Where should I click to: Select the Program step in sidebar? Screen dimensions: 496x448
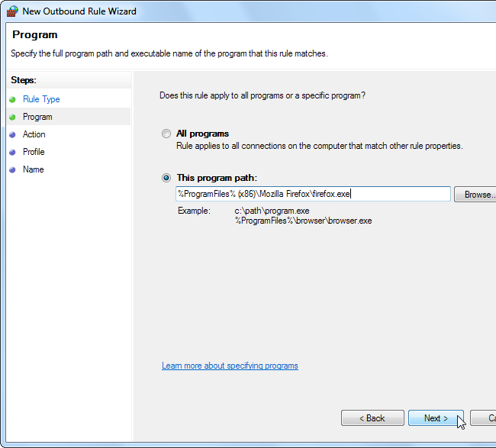(x=37, y=117)
